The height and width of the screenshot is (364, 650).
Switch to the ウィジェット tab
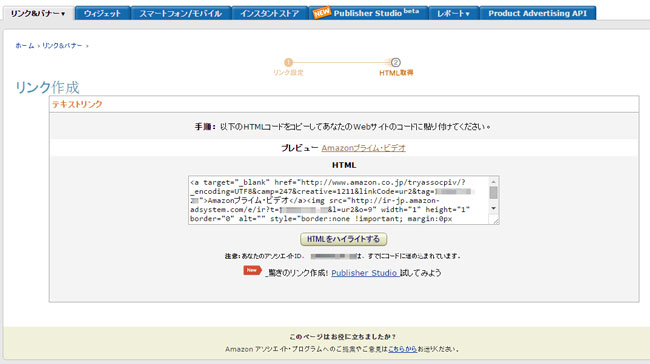102,13
